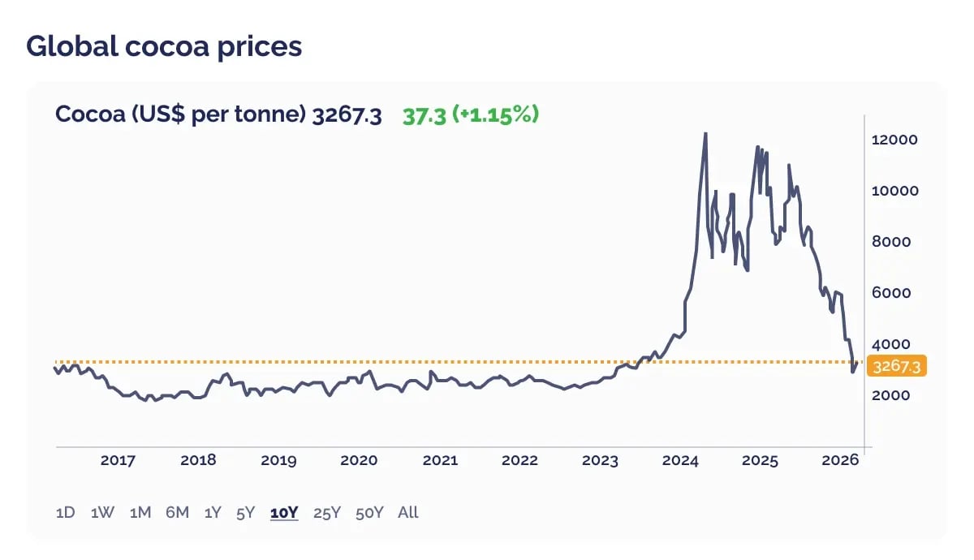Image resolution: width=974 pixels, height=560 pixels.
Task: Click the Global cocoa prices heading
Action: coord(164,46)
